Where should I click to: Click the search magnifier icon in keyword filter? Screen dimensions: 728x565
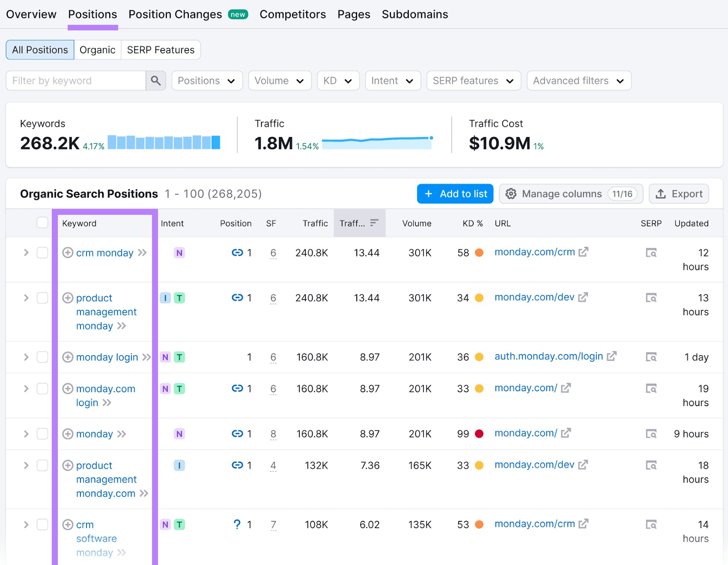[156, 81]
